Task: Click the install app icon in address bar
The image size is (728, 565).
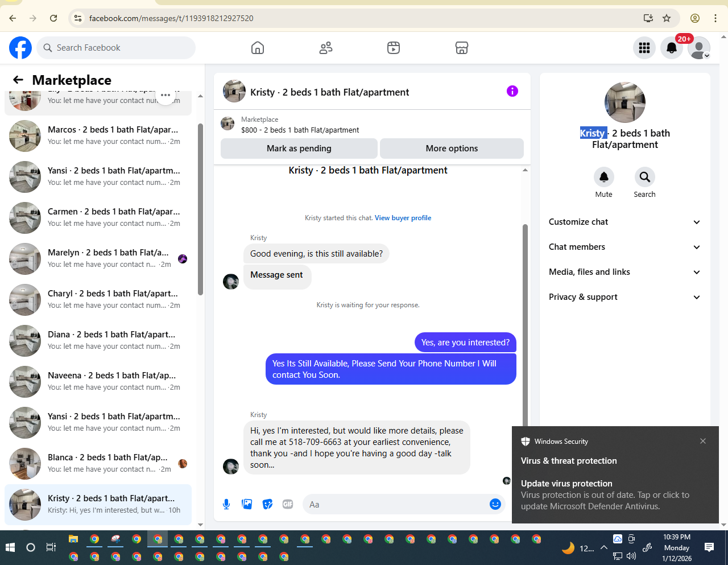Action: click(x=648, y=18)
